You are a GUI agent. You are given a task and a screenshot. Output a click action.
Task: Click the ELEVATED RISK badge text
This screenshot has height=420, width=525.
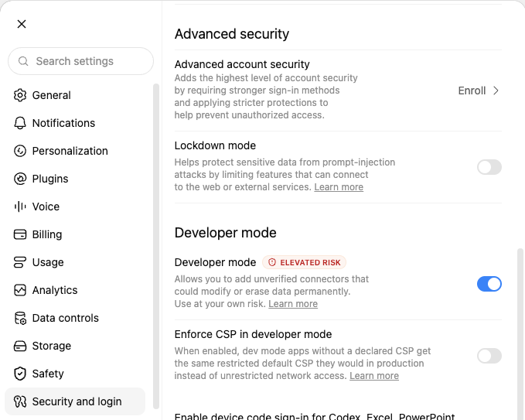[x=310, y=262]
